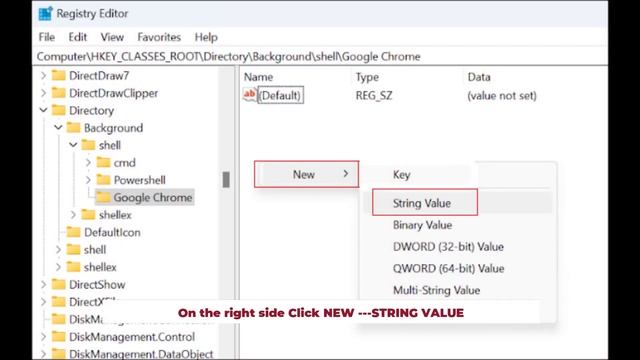This screenshot has width=640, height=360.
Task: Click the registry path address bar
Action: 320,56
